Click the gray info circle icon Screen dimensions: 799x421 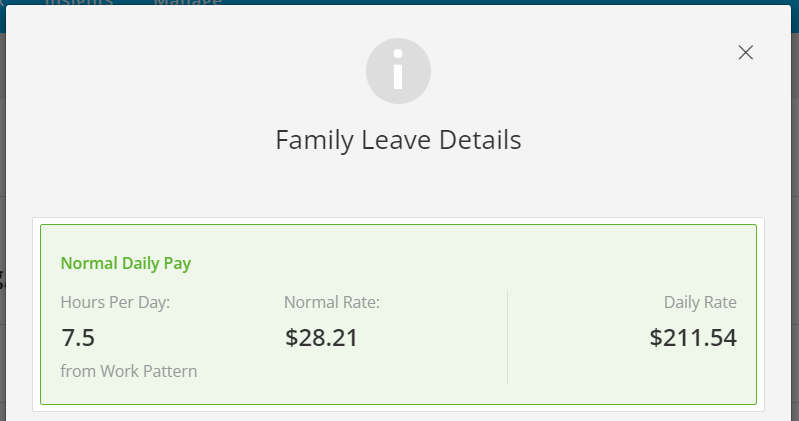(398, 71)
